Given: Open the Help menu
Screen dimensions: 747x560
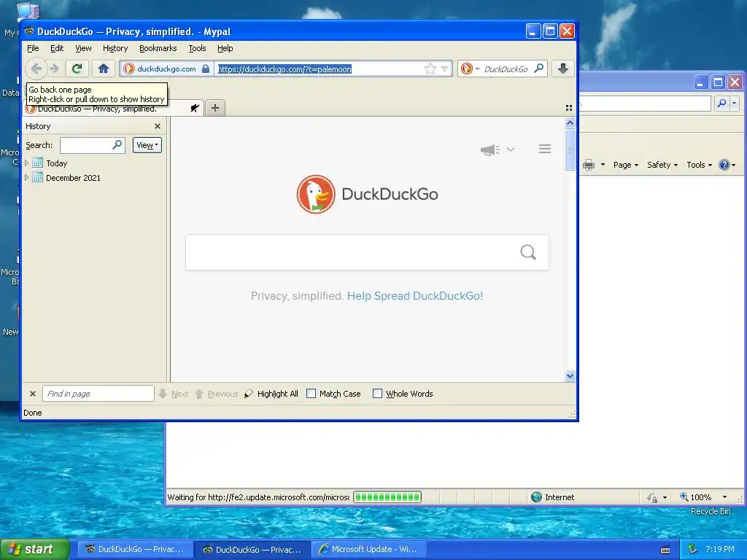Looking at the screenshot, I should tap(225, 48).
